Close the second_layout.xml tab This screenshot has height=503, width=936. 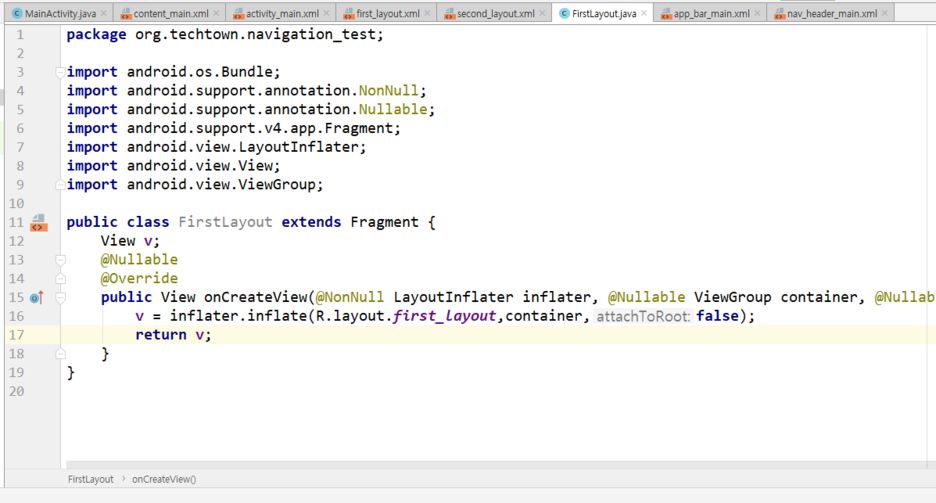click(542, 13)
